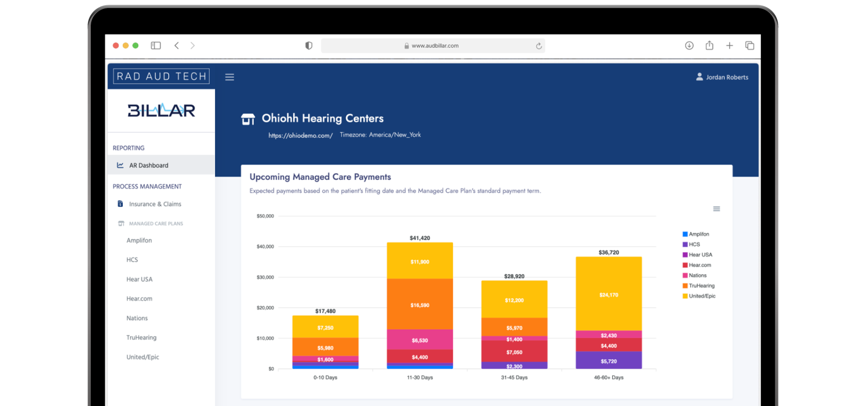Viewport: 868px width, 406px height.
Task: Toggle United/Epic series in chart legend
Action: (702, 296)
